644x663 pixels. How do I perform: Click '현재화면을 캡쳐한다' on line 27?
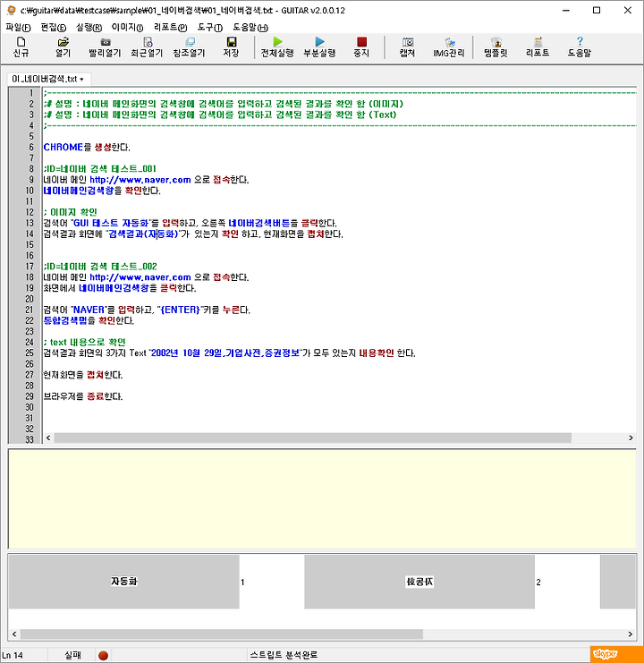pos(83,375)
